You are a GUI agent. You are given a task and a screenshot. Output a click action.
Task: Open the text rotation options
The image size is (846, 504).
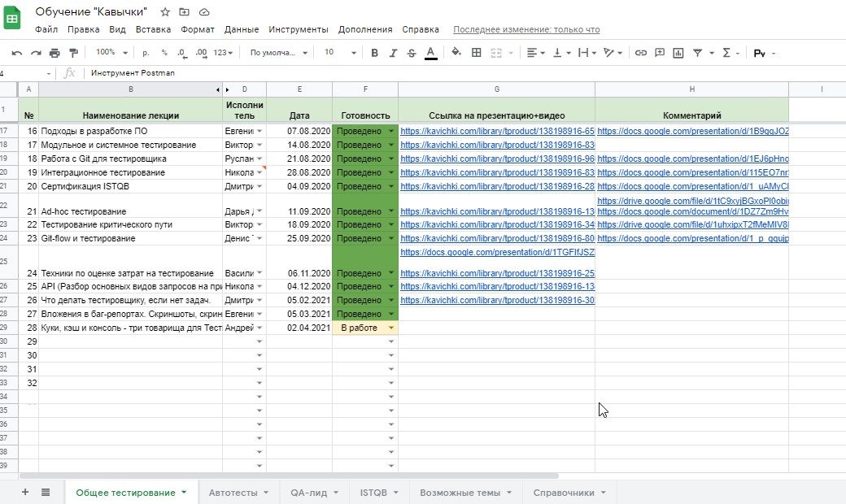coord(613,53)
